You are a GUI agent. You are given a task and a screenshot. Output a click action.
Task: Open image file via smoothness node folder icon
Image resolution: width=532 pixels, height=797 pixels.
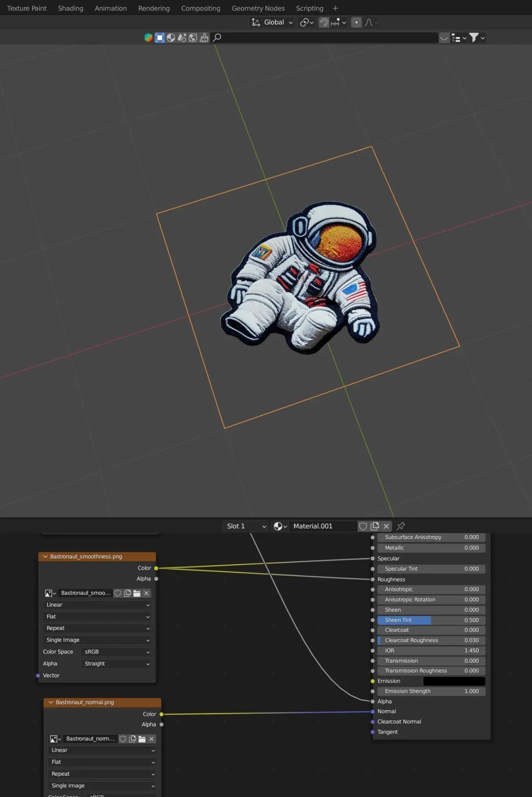pyautogui.click(x=137, y=593)
